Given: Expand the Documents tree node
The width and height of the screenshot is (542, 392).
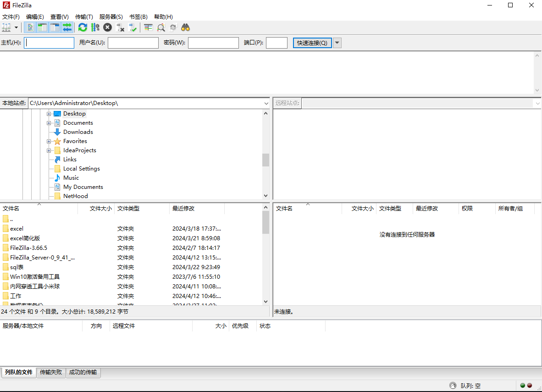Looking at the screenshot, I should pyautogui.click(x=49, y=123).
